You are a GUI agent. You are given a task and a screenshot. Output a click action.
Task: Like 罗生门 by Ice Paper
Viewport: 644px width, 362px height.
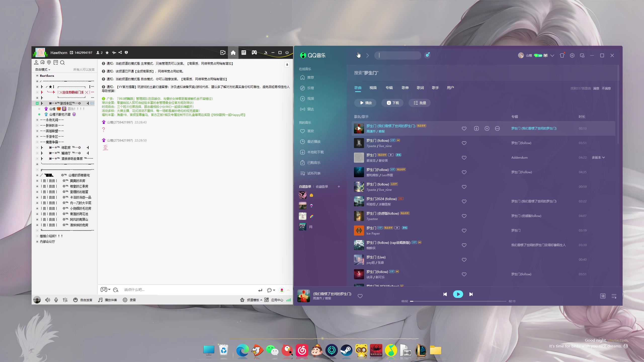point(464,231)
